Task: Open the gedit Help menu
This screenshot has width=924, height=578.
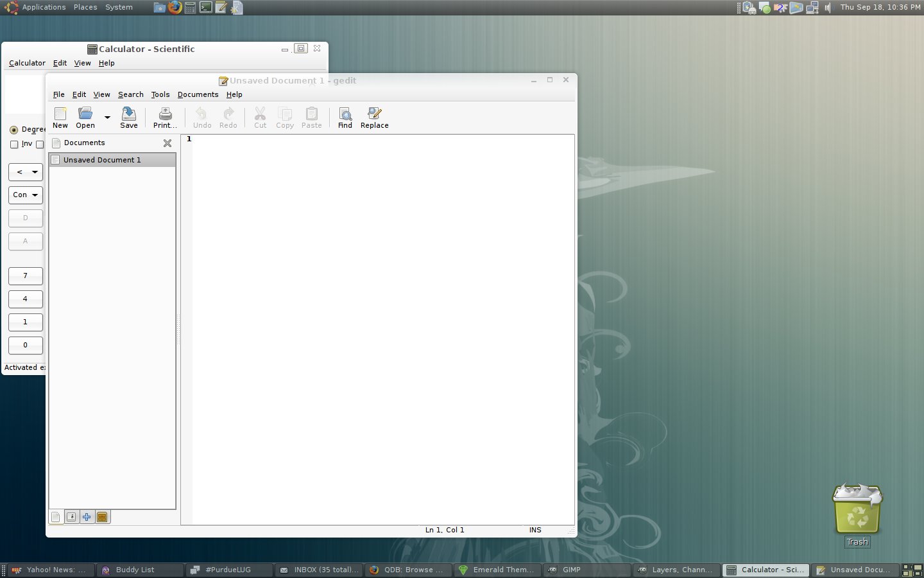Action: tap(234, 94)
